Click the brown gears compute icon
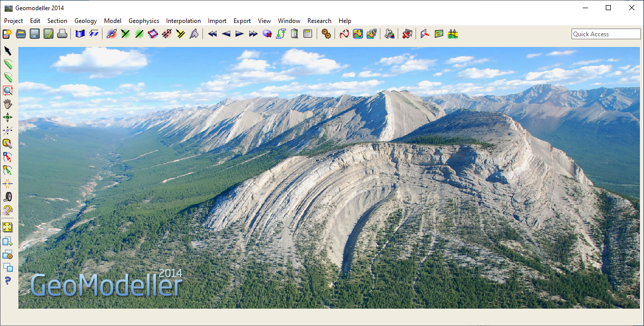The width and height of the screenshot is (644, 326). (x=326, y=34)
